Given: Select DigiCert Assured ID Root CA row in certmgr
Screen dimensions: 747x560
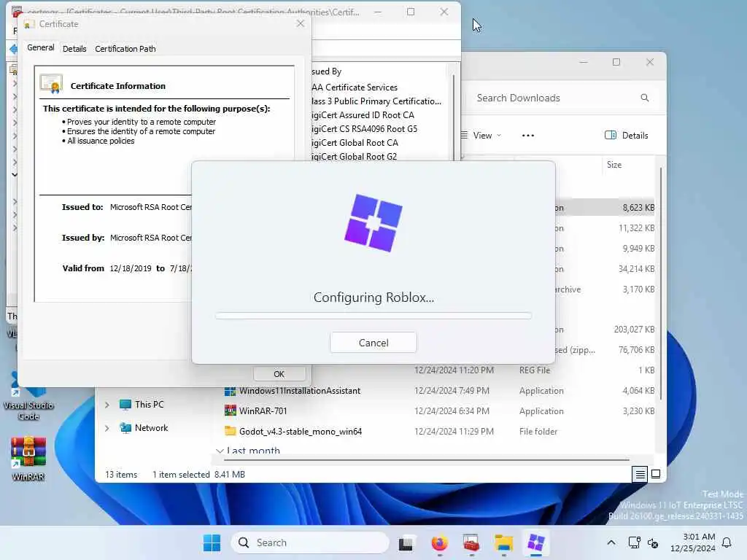Looking at the screenshot, I should point(363,114).
